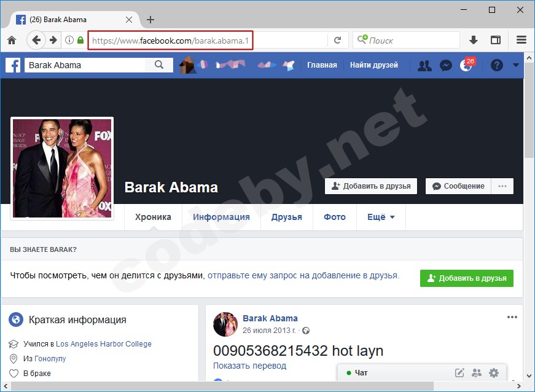Open the site information icon in address bar
The height and width of the screenshot is (392, 535).
click(69, 41)
